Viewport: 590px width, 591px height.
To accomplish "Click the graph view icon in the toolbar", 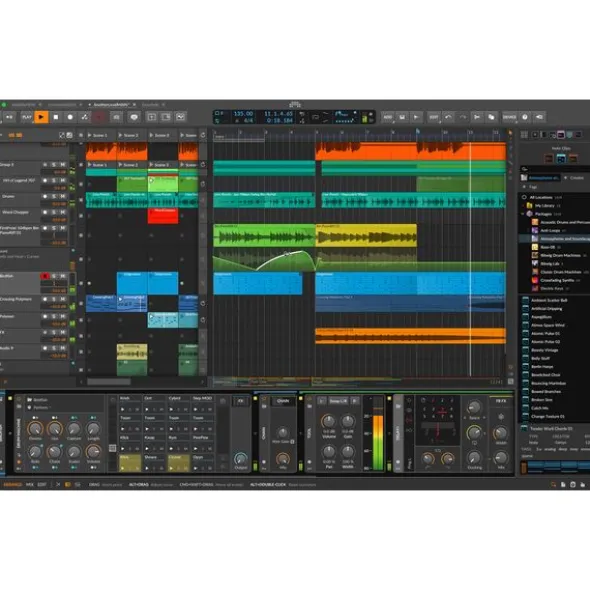I will click(x=180, y=117).
